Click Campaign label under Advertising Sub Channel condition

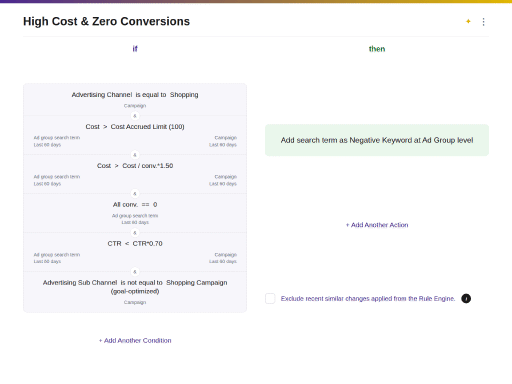tap(135, 302)
